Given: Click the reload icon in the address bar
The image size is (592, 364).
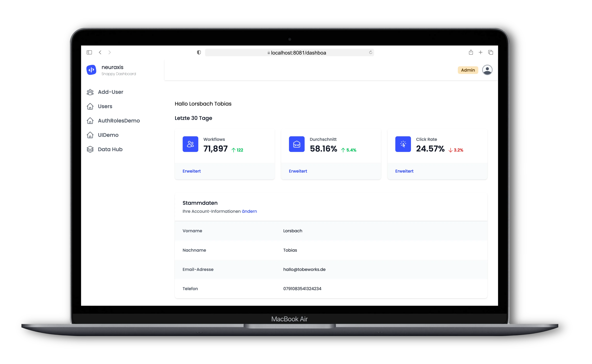Looking at the screenshot, I should [371, 52].
